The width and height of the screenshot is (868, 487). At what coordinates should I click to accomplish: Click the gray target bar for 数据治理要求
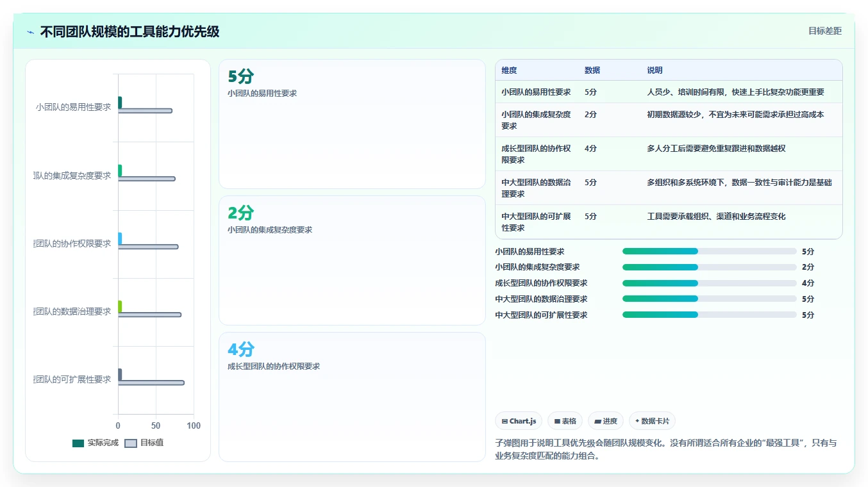[149, 315]
